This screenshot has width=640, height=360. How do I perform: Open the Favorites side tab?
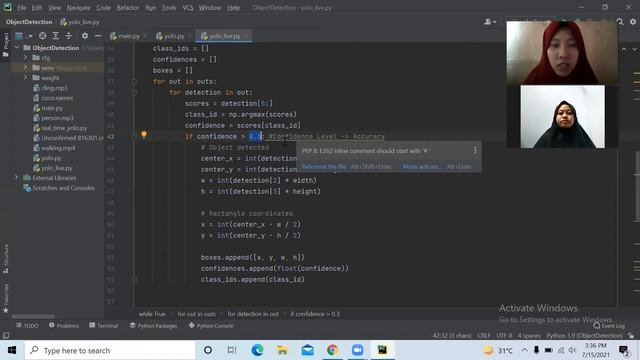pos(6,298)
